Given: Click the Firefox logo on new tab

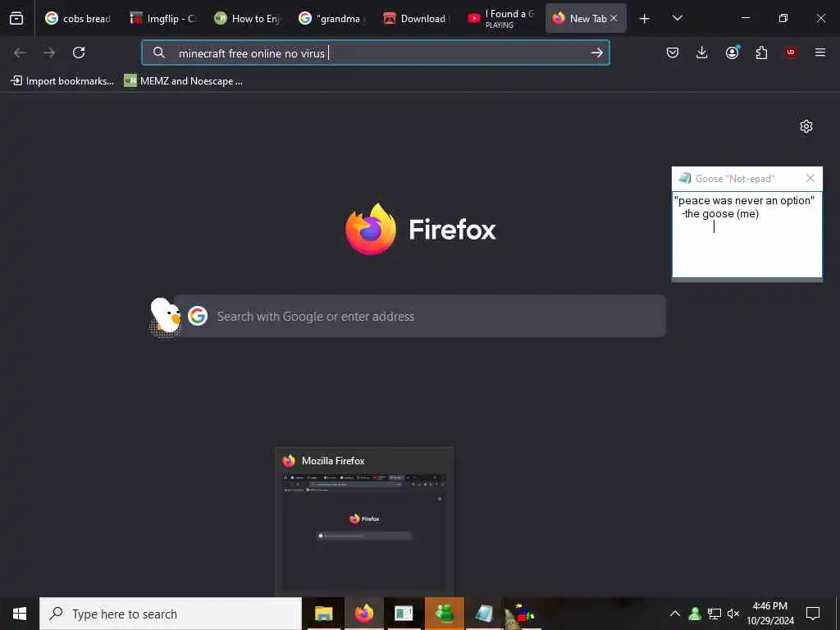Looking at the screenshot, I should 421,230.
